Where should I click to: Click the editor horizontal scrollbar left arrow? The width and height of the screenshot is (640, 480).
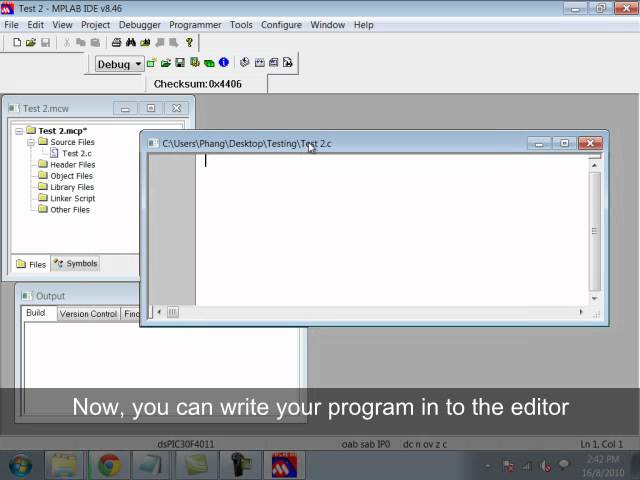tap(159, 312)
